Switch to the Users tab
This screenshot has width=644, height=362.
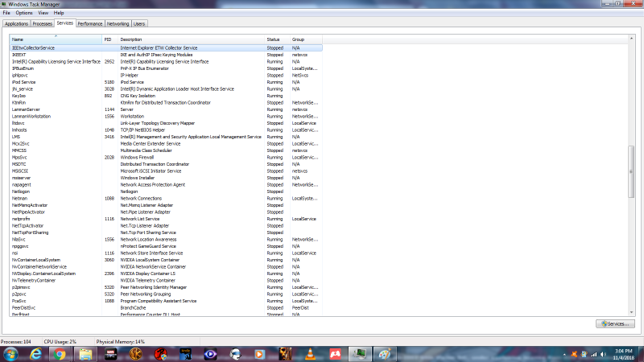coord(139,24)
